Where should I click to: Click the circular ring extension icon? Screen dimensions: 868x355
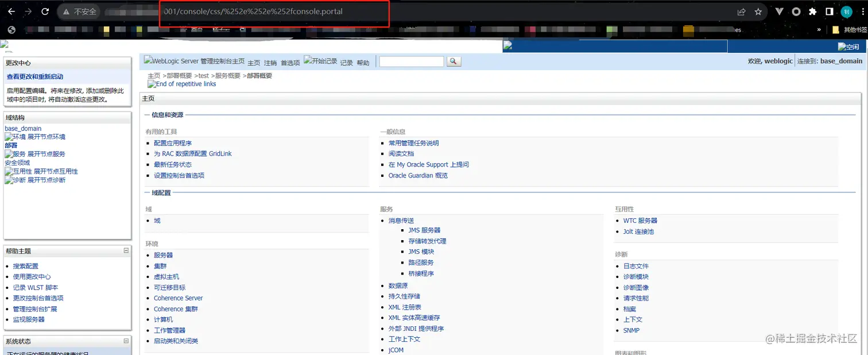tap(796, 11)
